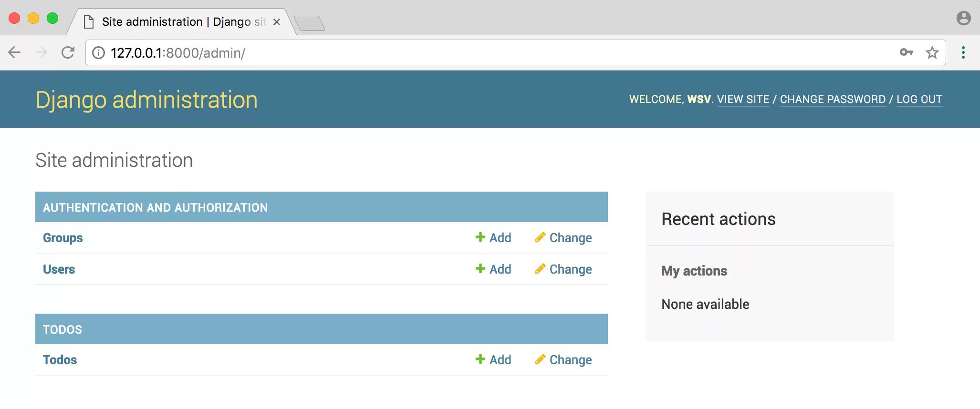Click the pencil icon for Todos
Image resolution: width=980 pixels, height=409 pixels.
coord(540,359)
